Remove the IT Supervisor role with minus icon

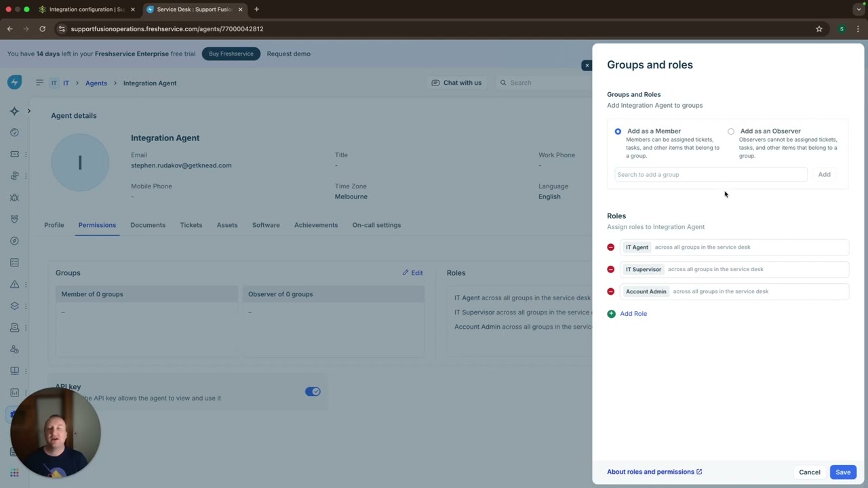(x=611, y=269)
